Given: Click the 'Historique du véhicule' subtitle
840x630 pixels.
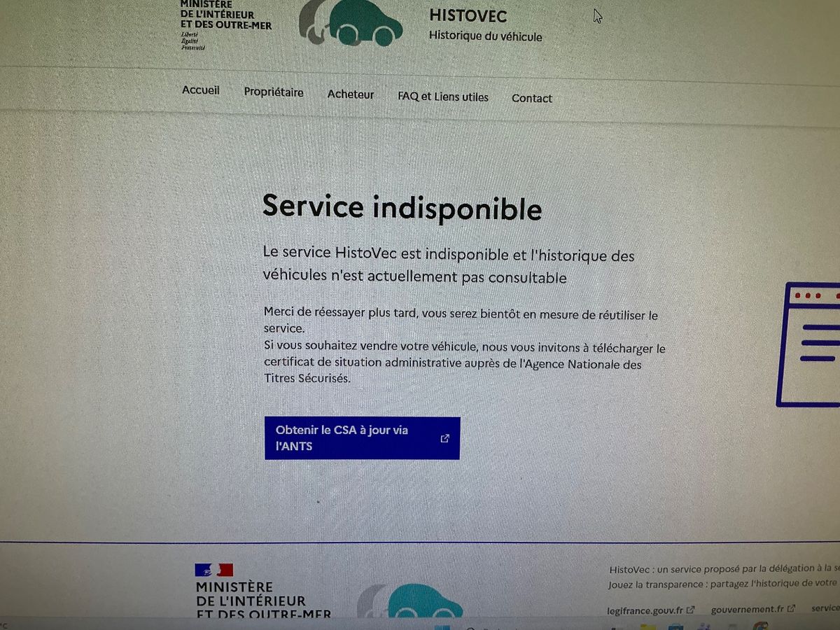Looking at the screenshot, I should (x=486, y=36).
